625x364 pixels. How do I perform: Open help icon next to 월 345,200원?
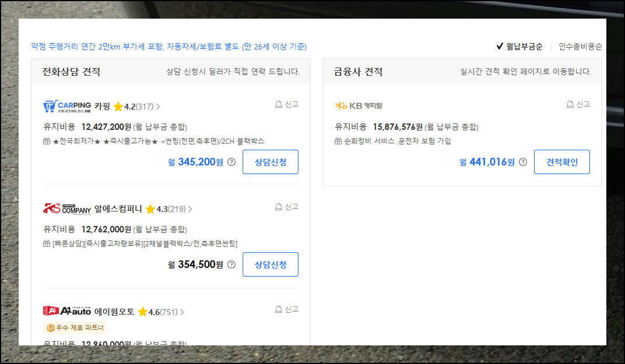pyautogui.click(x=231, y=162)
